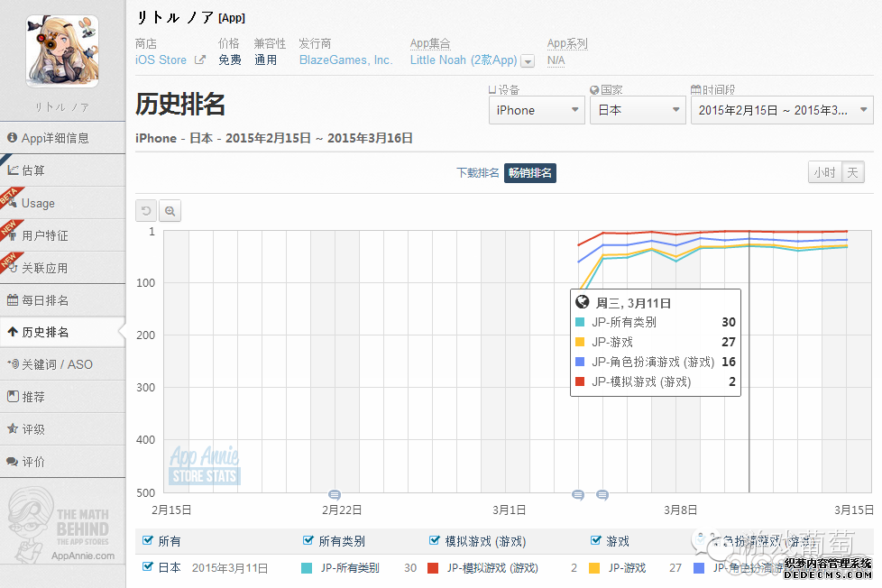The height and width of the screenshot is (588, 882).
Task: Click the blue JP-角色扮演游戏 legend swatch
Action: click(x=699, y=568)
